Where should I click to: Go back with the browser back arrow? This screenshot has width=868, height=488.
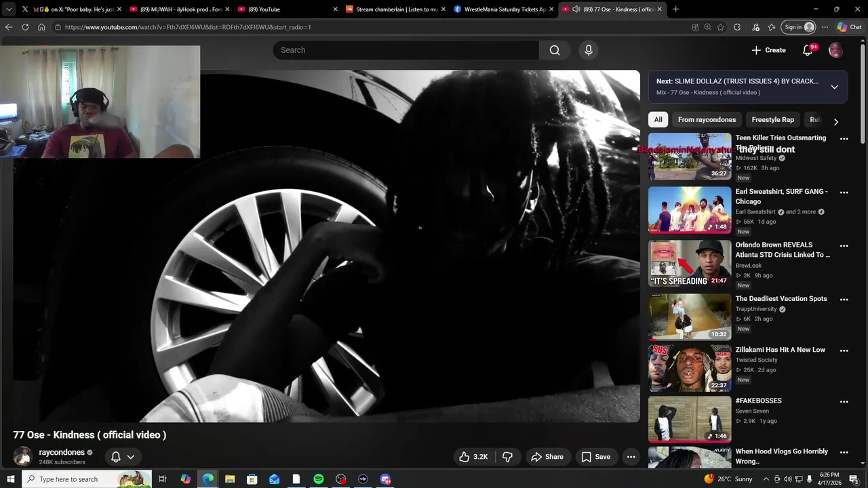[8, 27]
